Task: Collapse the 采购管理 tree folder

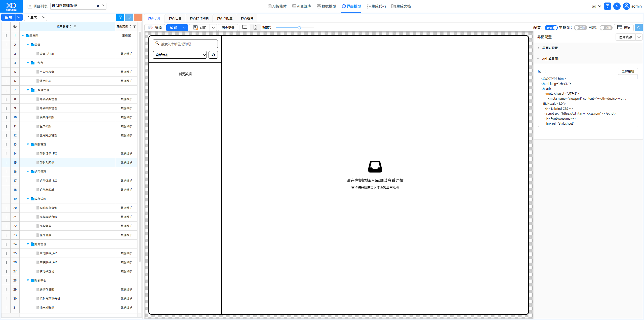Action: pyautogui.click(x=28, y=144)
